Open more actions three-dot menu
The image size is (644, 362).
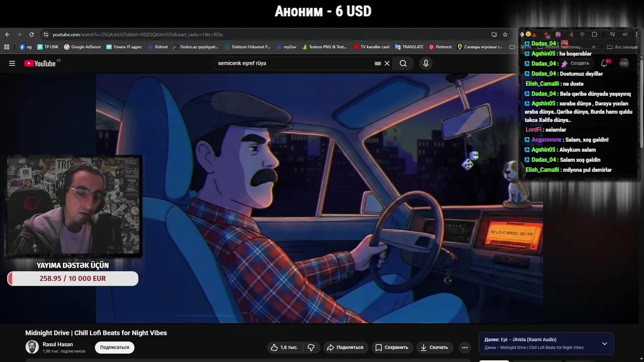pyautogui.click(x=464, y=347)
